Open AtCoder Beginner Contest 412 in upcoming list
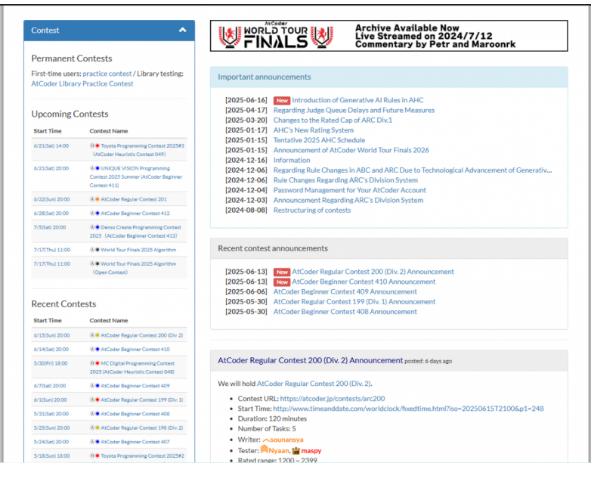The image size is (593, 478). pyautogui.click(x=135, y=213)
